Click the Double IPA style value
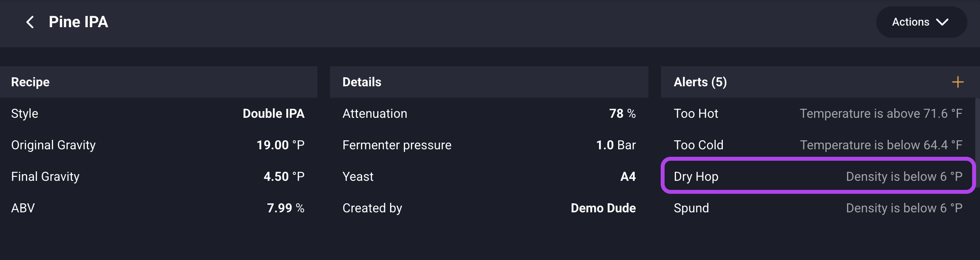The height and width of the screenshot is (260, 980). (273, 113)
